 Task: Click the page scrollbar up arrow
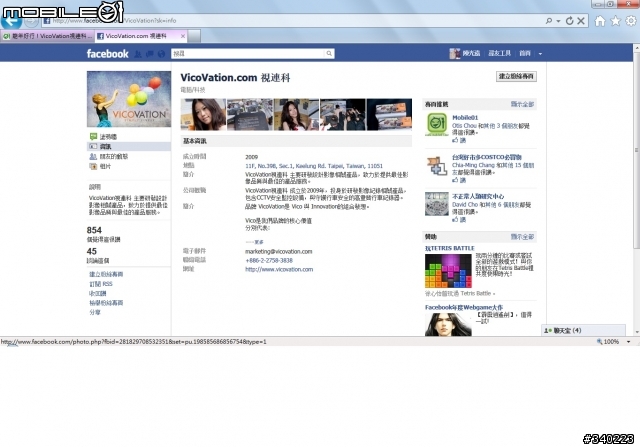(636, 48)
